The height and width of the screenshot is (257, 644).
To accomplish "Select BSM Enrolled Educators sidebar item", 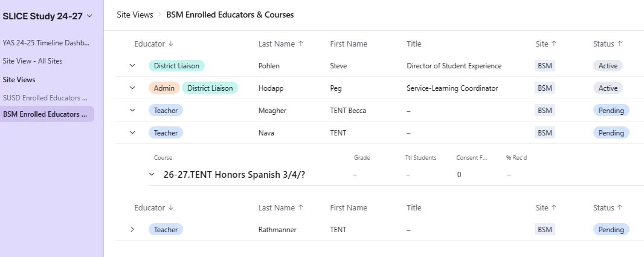I will coord(47,114).
